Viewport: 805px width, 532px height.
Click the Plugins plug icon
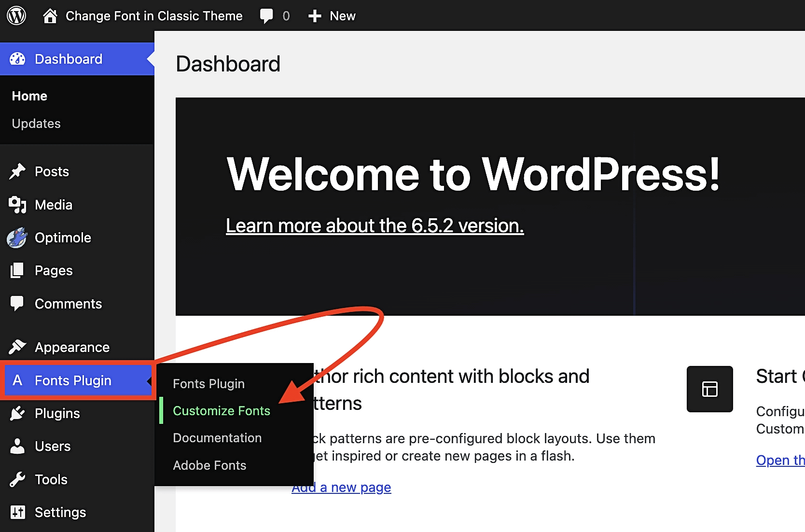pos(17,413)
